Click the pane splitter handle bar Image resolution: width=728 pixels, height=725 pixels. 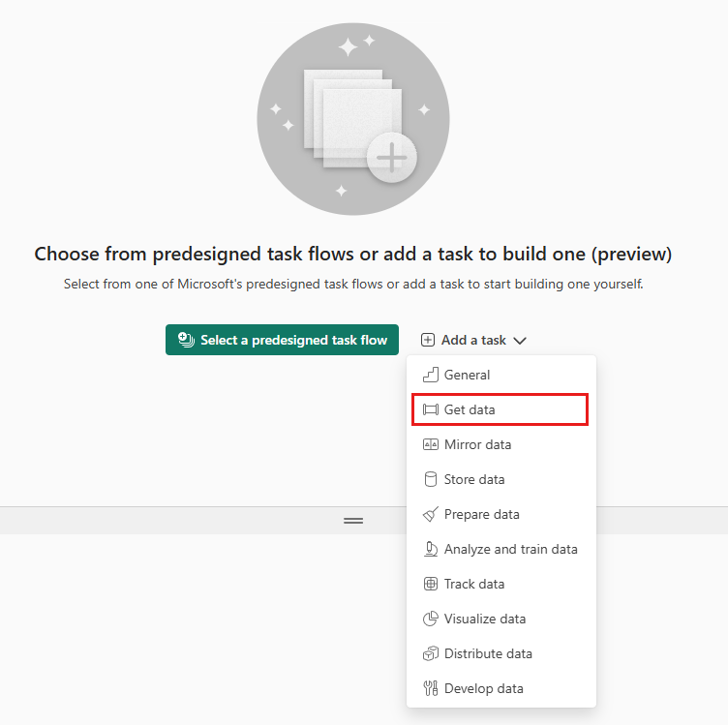pos(353,521)
